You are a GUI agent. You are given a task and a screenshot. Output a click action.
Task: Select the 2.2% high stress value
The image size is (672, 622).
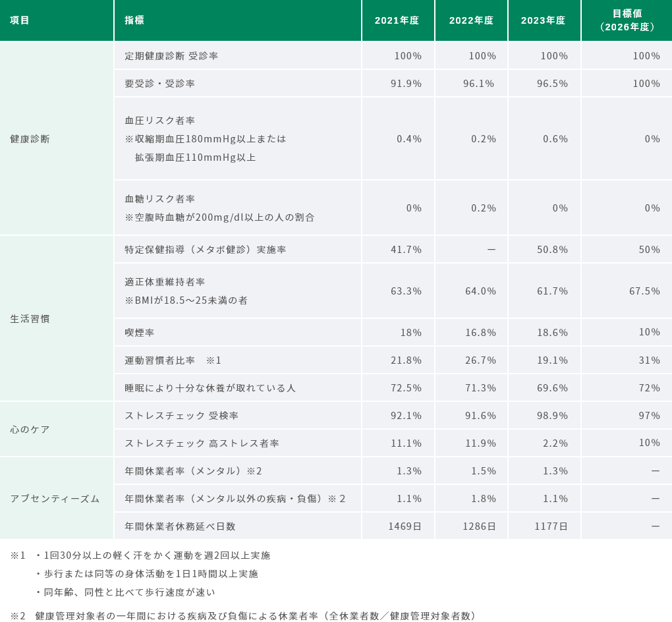[555, 443]
